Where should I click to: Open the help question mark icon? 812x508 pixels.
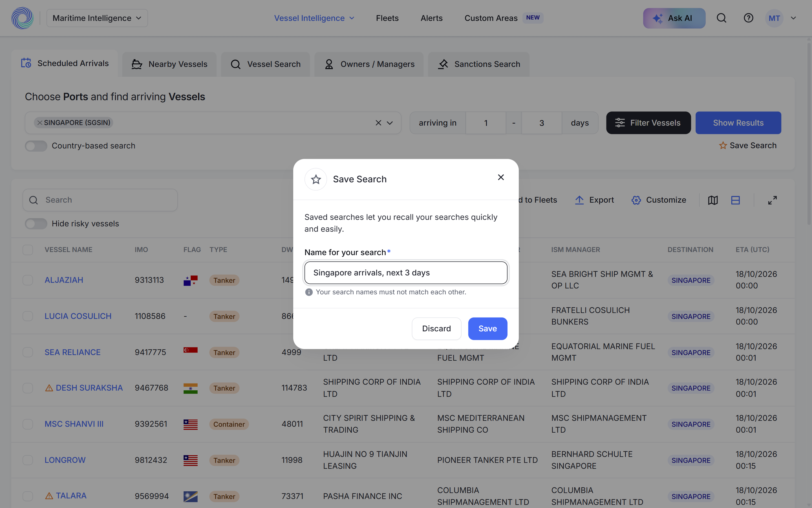pyautogui.click(x=748, y=18)
